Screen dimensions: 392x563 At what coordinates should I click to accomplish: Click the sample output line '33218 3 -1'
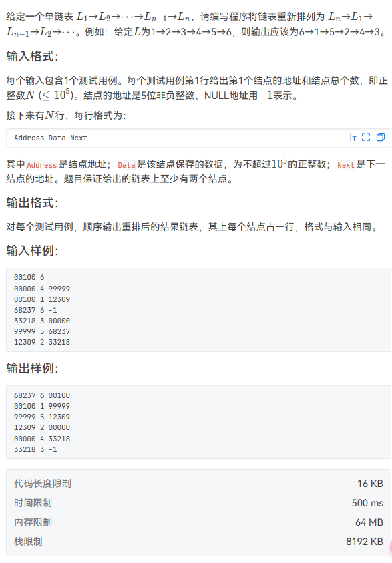tap(35, 449)
